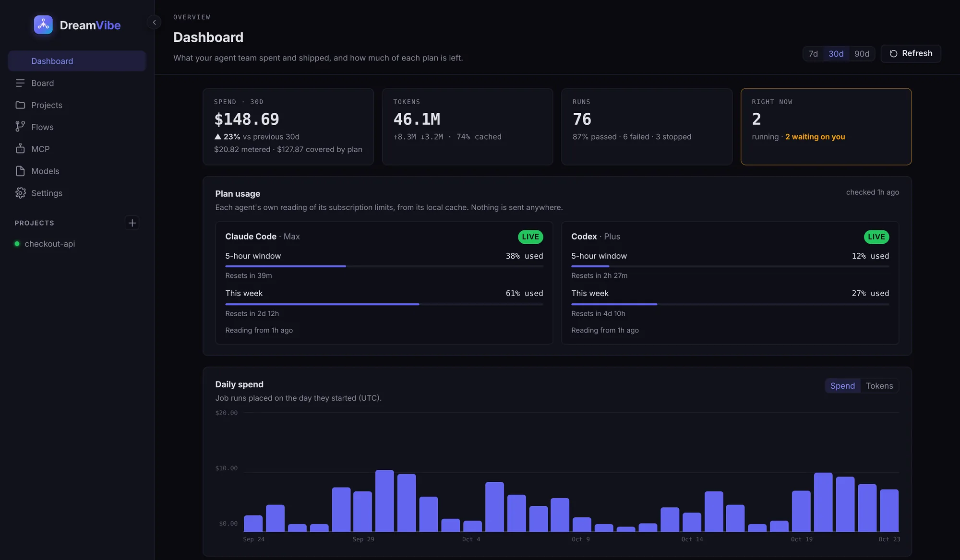Screen dimensions: 960x560
Task: Click the $148.69 spend value
Action: coord(247,119)
